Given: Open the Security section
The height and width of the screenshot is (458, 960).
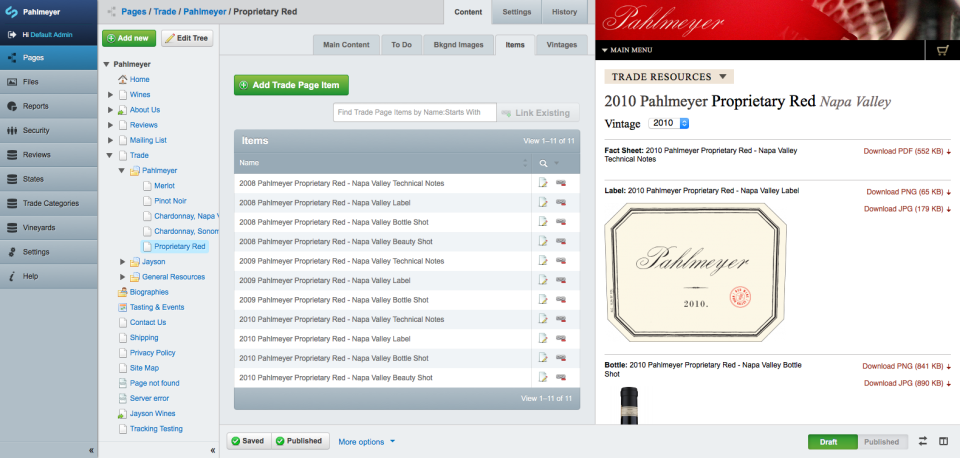Looking at the screenshot, I should [49, 130].
